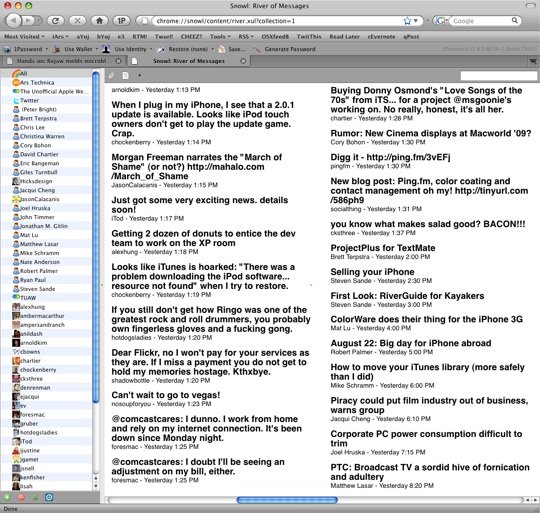Image resolution: width=540 pixels, height=513 pixels.
Task: Click the sidebar vertical scrollbar thumb
Action: tap(96, 236)
